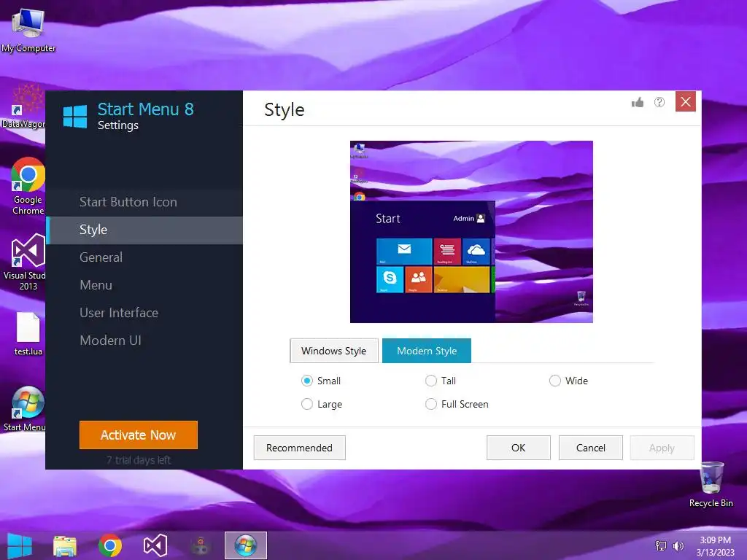The image size is (747, 560).
Task: Open the Windows Start button on taskbar
Action: pyautogui.click(x=20, y=545)
